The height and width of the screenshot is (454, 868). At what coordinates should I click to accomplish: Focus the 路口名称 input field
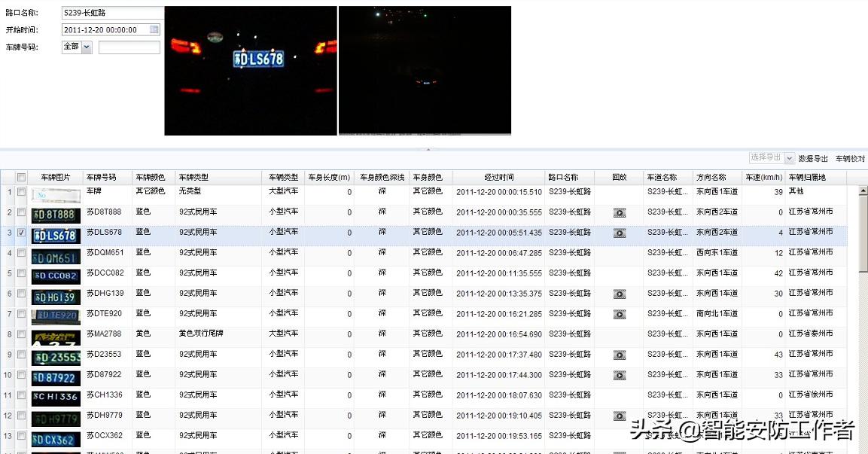pos(113,12)
